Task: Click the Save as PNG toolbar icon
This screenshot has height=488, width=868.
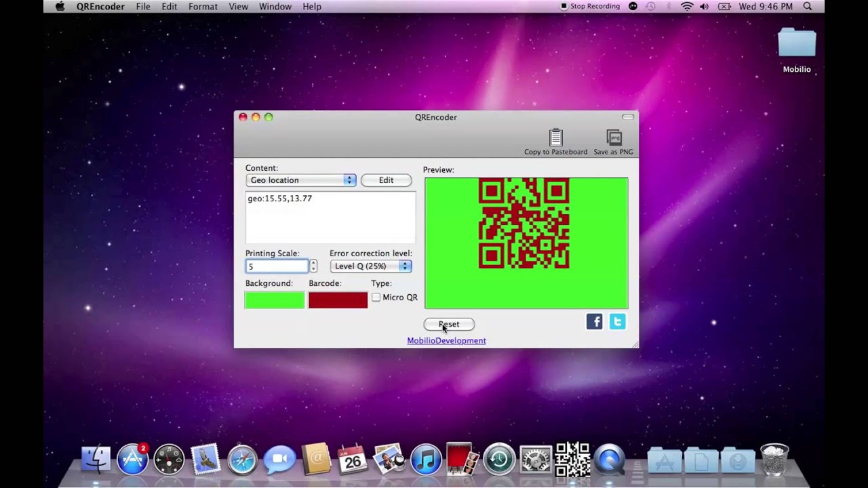Action: [x=614, y=138]
